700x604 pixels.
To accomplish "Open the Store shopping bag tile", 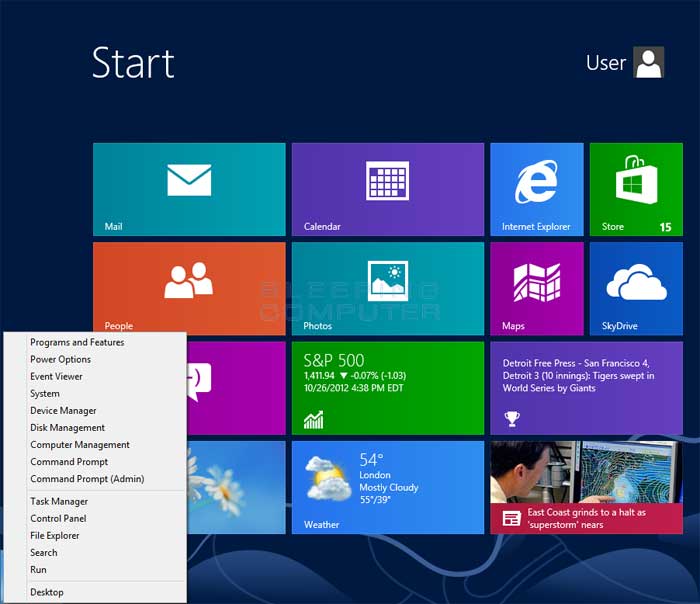I will tap(636, 189).
